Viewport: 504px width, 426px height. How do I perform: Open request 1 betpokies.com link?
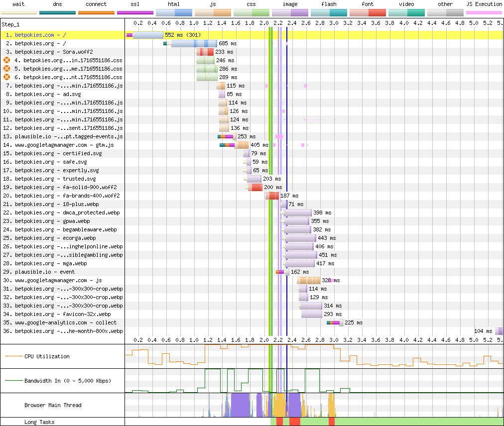coord(40,35)
